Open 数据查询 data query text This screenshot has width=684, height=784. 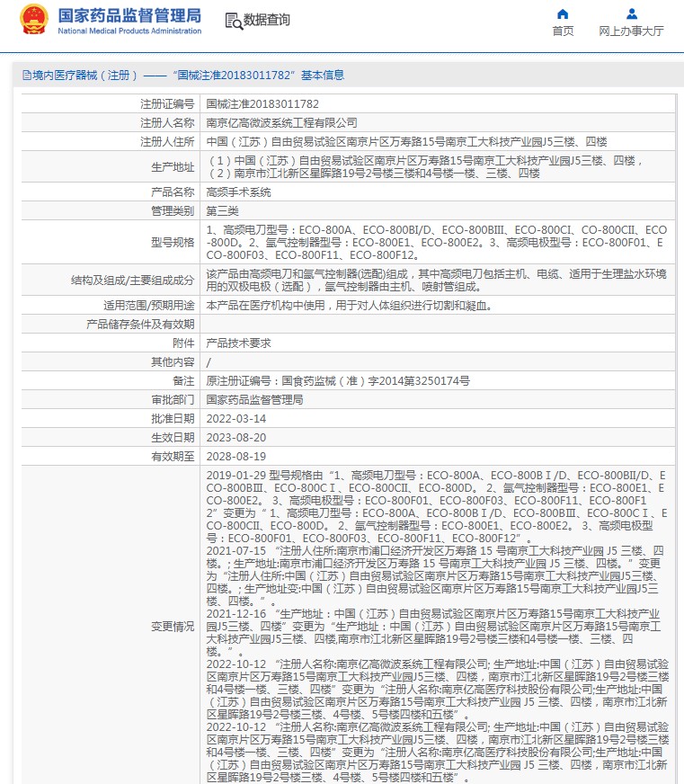(267, 20)
